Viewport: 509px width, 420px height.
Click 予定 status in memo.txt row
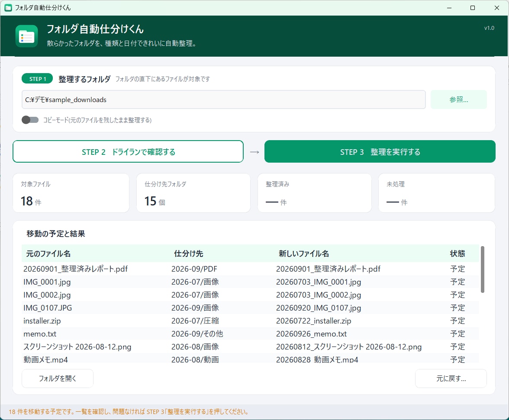pos(457,334)
